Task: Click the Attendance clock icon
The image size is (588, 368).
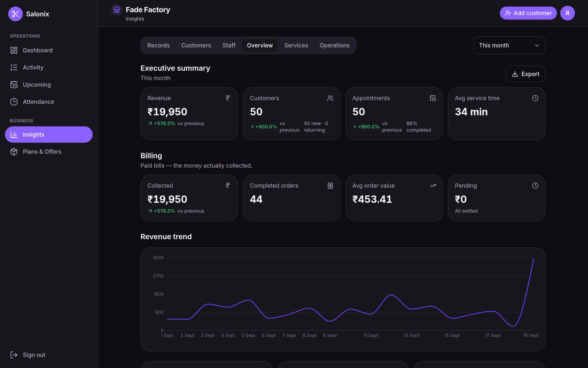Action: pos(14,102)
